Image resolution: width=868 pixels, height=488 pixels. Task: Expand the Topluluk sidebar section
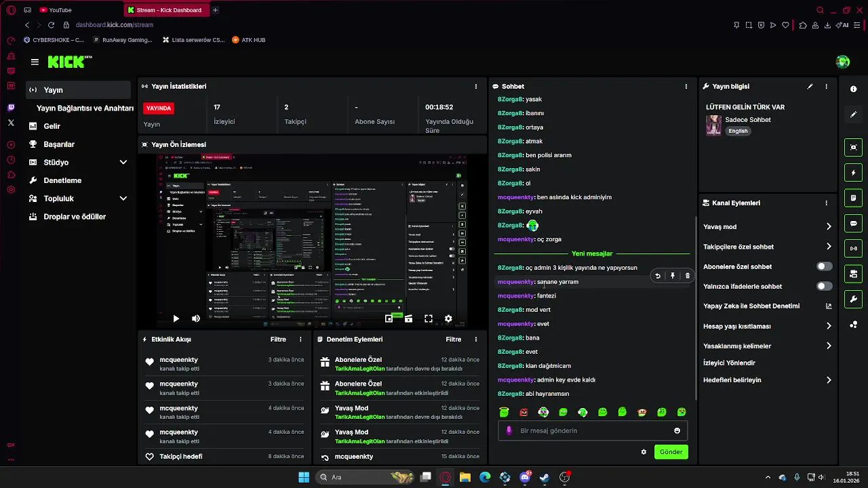tap(123, 199)
